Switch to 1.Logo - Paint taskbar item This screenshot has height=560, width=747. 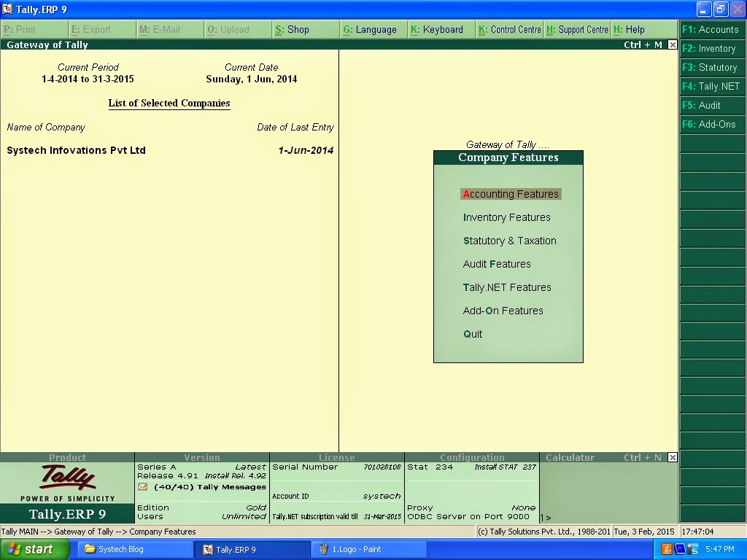(369, 550)
